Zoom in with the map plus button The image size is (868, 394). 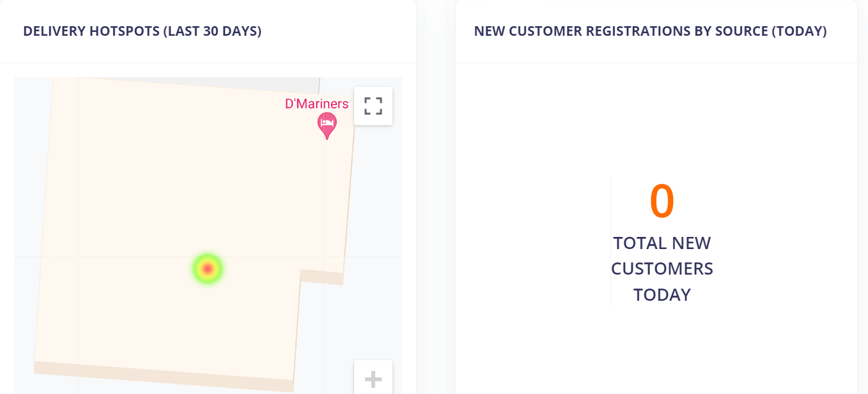tap(373, 379)
